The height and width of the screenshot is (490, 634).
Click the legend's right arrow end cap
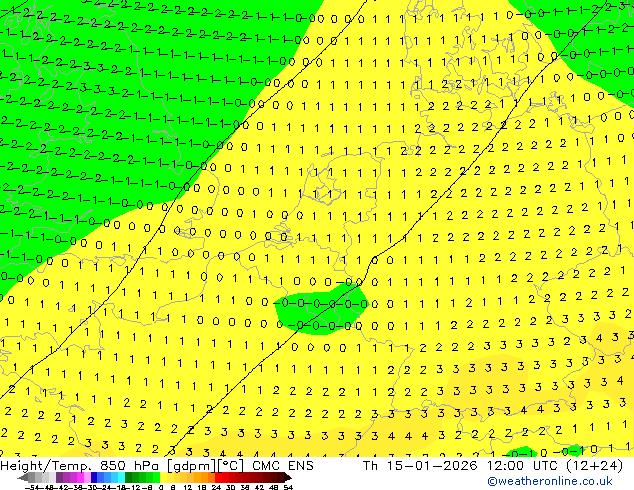(288, 477)
